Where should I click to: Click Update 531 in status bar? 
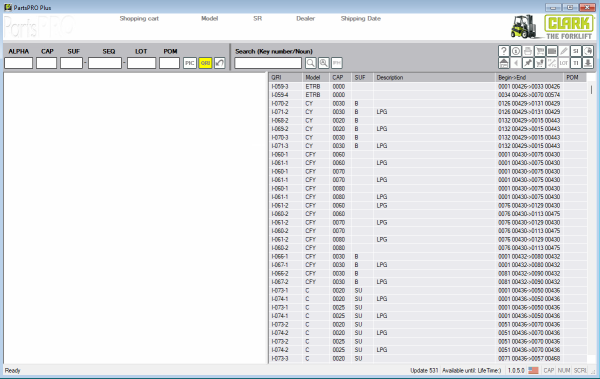(424, 371)
